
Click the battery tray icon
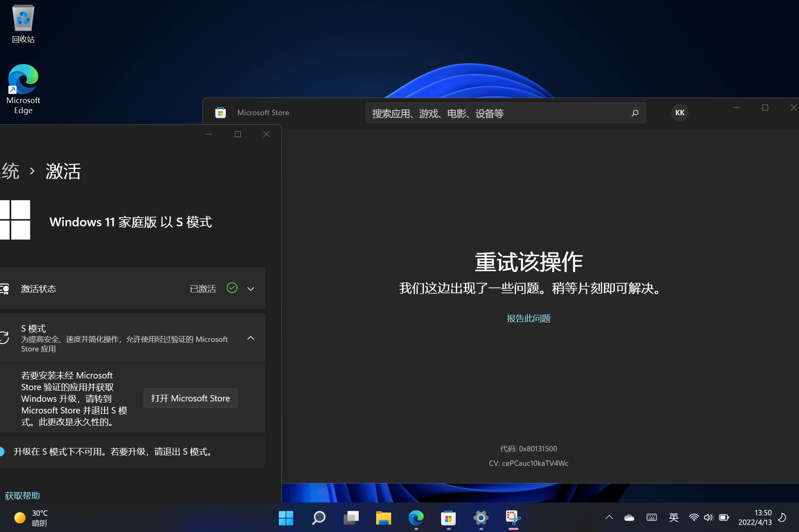(x=724, y=517)
